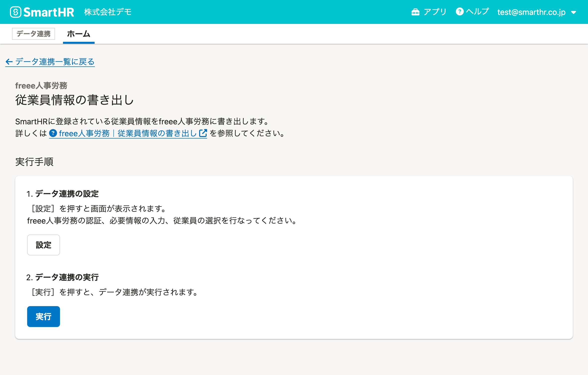Viewport: 588px width, 375px height.
Task: Click the 実行手順 section heading
Action: pyautogui.click(x=34, y=162)
